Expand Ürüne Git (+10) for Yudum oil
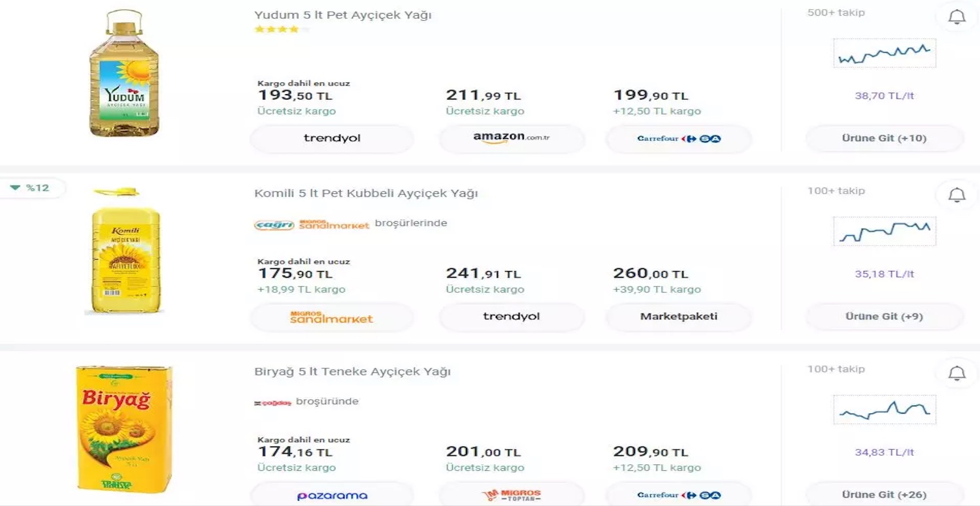This screenshot has width=980, height=506. [x=884, y=138]
